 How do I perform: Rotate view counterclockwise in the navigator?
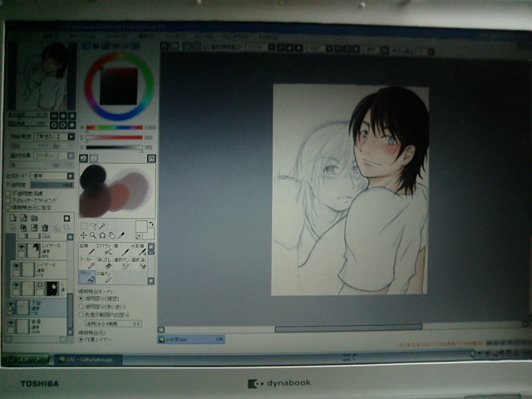click(x=54, y=125)
